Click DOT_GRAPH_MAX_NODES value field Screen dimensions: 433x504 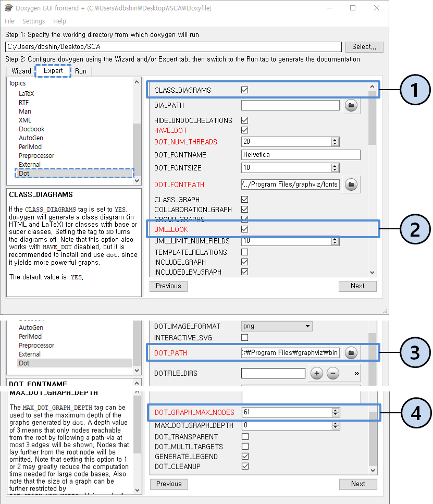(x=287, y=412)
